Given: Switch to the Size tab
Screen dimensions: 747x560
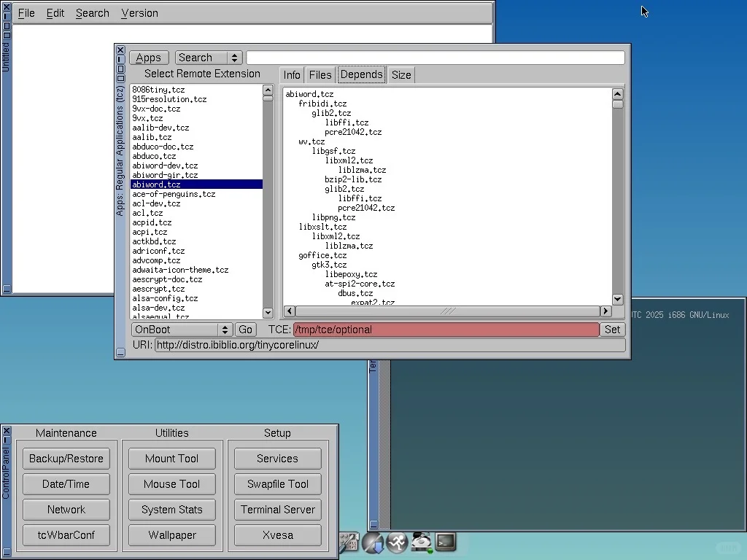Looking at the screenshot, I should tap(401, 74).
